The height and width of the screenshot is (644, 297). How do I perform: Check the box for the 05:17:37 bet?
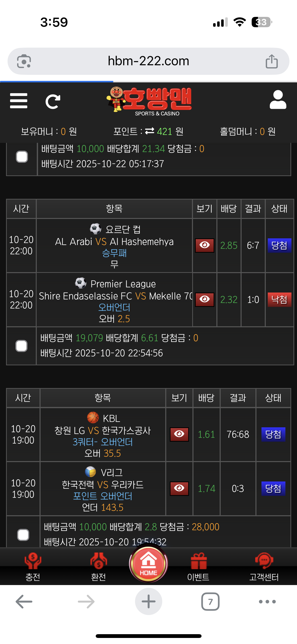tap(22, 157)
